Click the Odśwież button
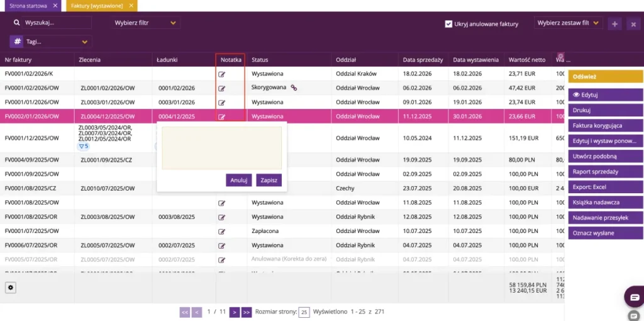Viewport: 644px width, 321px height. [606, 76]
